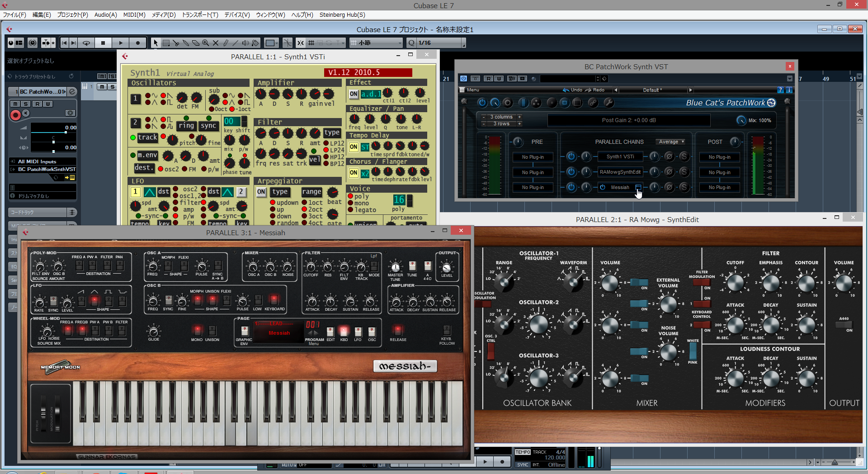
Task: Click Undo in PatchWork window
Action: click(572, 90)
